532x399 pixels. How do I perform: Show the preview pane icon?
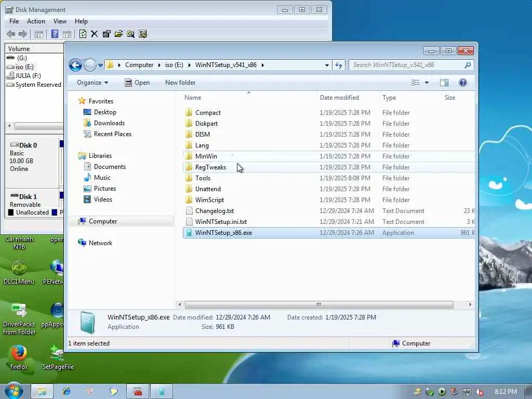point(444,83)
